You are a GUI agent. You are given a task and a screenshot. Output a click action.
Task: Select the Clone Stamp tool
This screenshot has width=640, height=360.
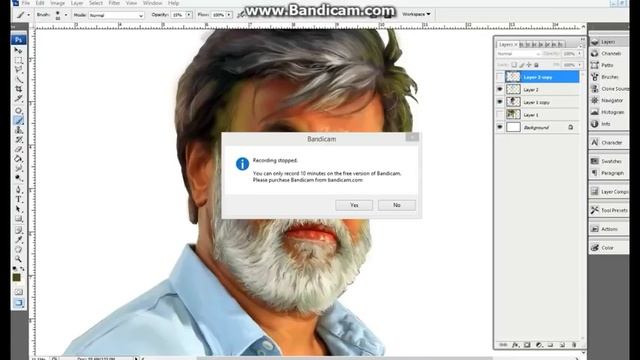(x=18, y=130)
